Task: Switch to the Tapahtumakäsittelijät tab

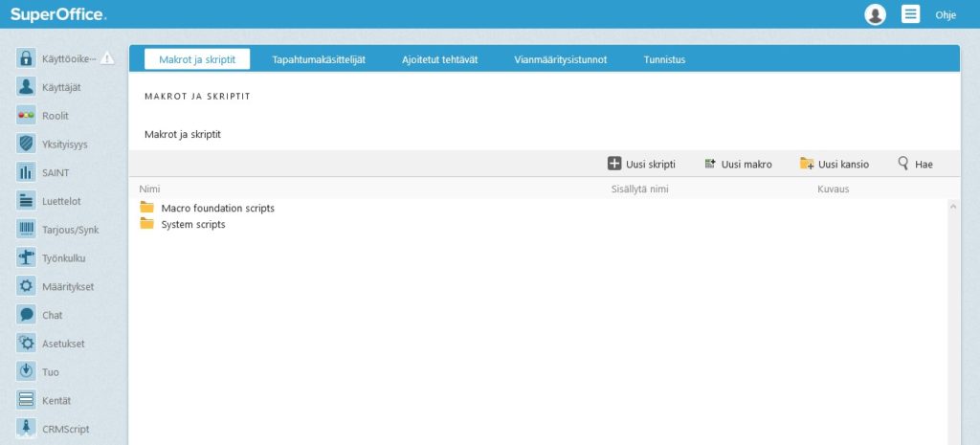Action: (x=318, y=59)
